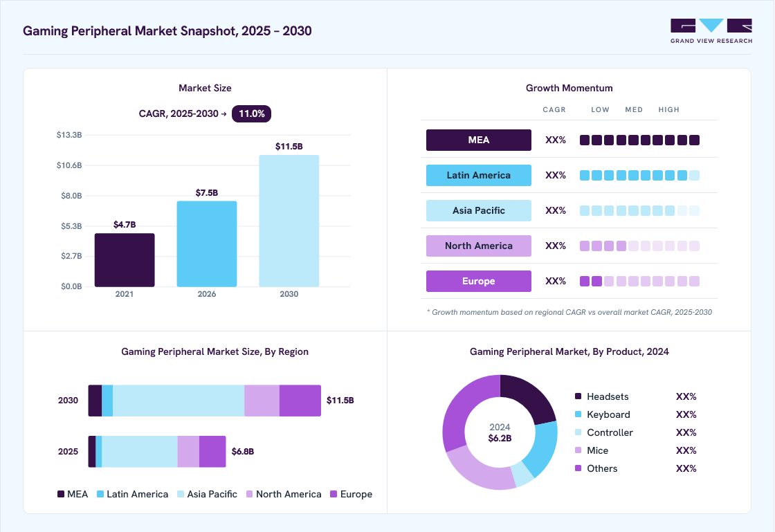Viewport: 775px width, 532px height.
Task: Click the $6.8B total for 2025
Action: click(x=243, y=452)
